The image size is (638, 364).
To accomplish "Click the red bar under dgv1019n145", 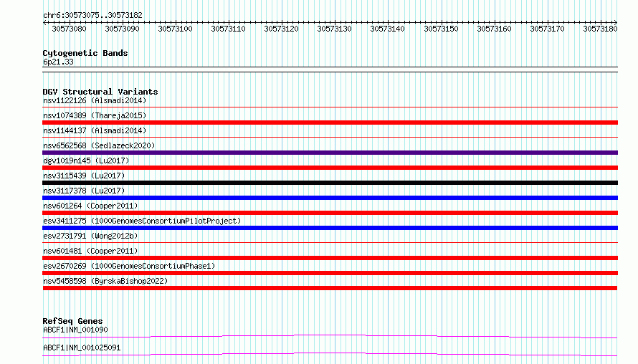I will pos(330,168).
